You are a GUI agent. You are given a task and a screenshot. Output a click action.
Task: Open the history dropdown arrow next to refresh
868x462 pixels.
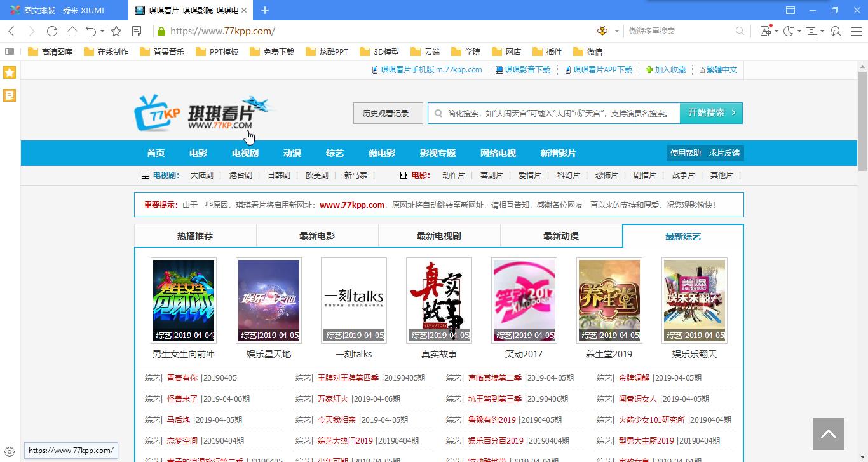coord(102,31)
